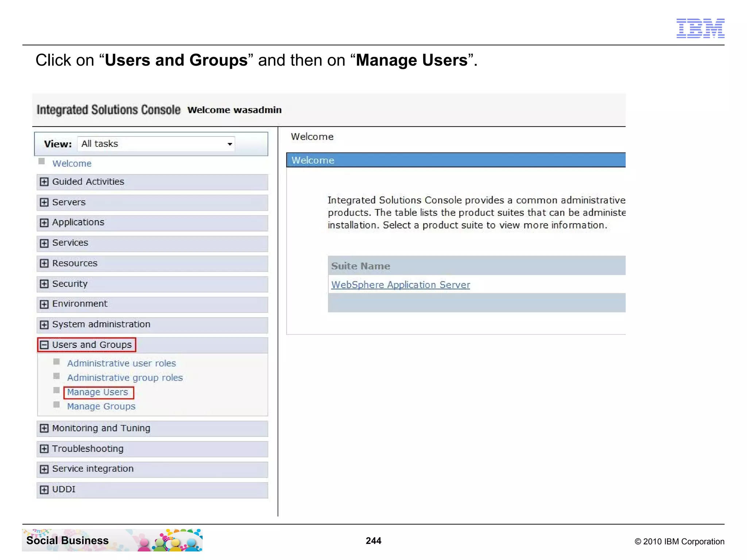This screenshot has height=560, width=747.
Task: Click the Applications label
Action: tap(78, 222)
